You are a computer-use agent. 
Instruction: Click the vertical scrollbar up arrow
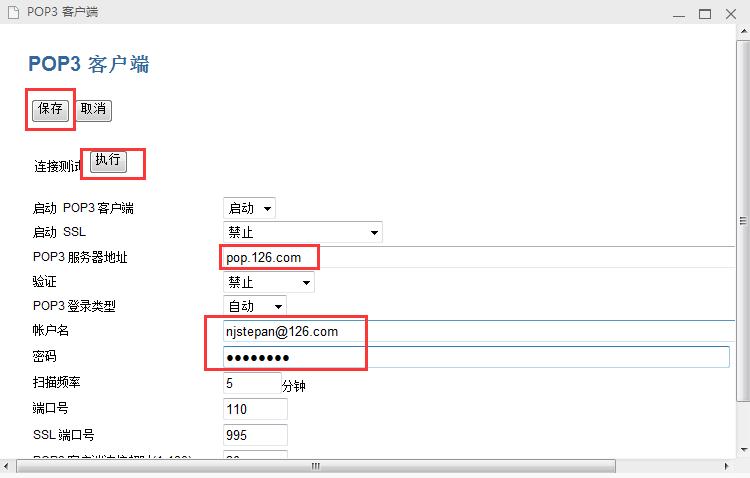(x=743, y=31)
